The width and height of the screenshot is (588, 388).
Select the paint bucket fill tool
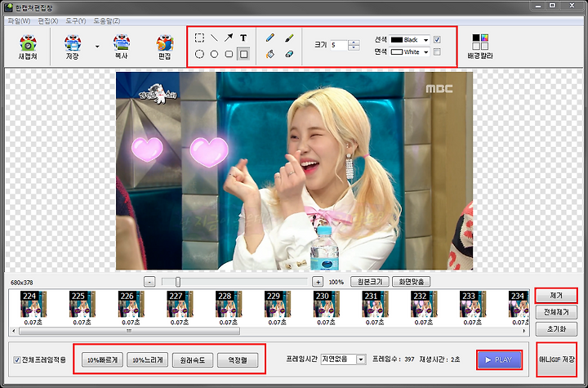click(x=270, y=54)
